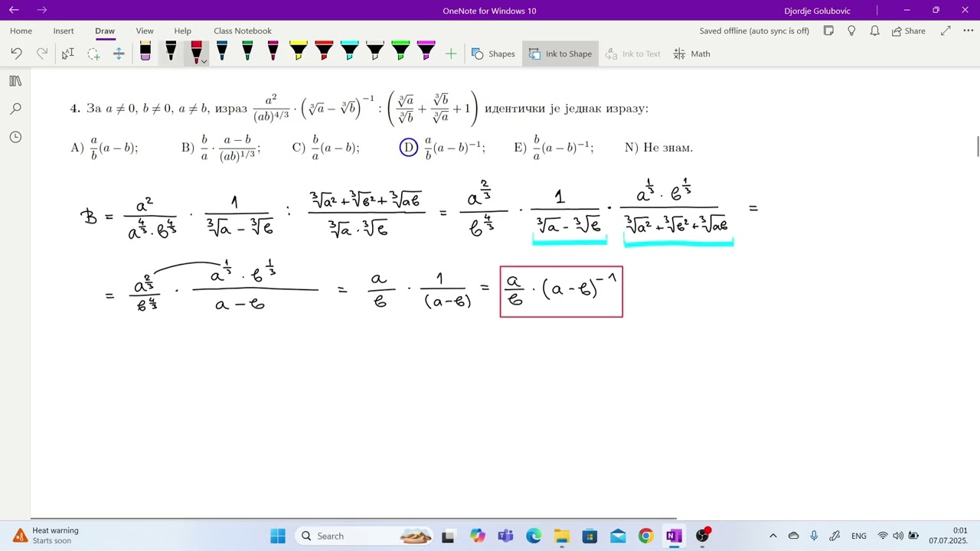Toggle Ink to Shape mode
This screenshot has width=980, height=551.
(x=560, y=54)
